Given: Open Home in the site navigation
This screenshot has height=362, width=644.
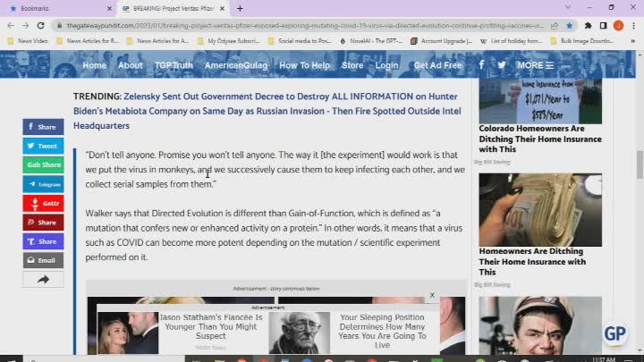Looking at the screenshot, I should 94,65.
